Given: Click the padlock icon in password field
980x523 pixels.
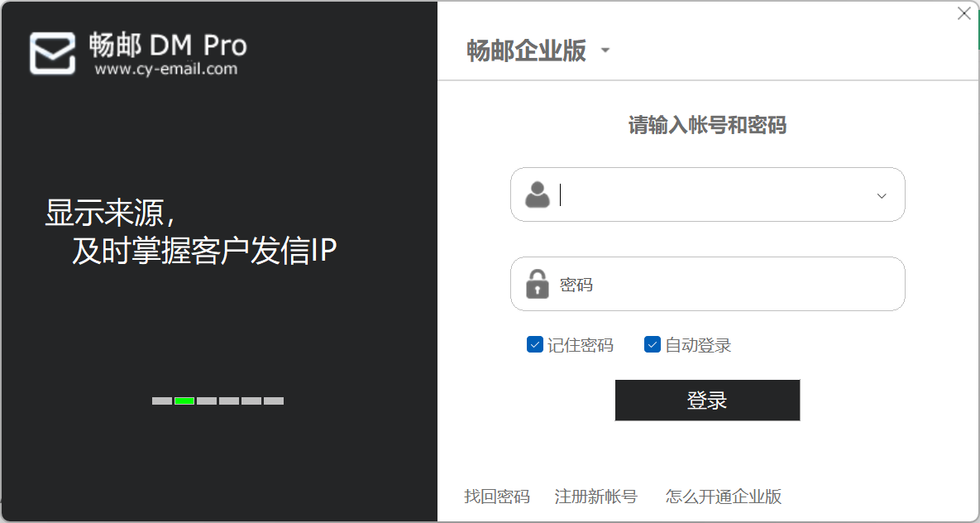Looking at the screenshot, I should click(538, 284).
